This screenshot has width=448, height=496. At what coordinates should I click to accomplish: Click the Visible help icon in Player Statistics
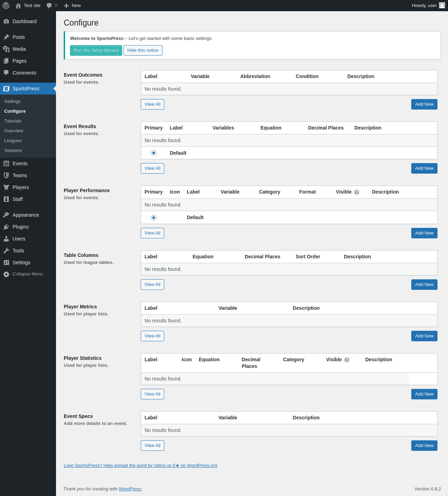coord(347,360)
